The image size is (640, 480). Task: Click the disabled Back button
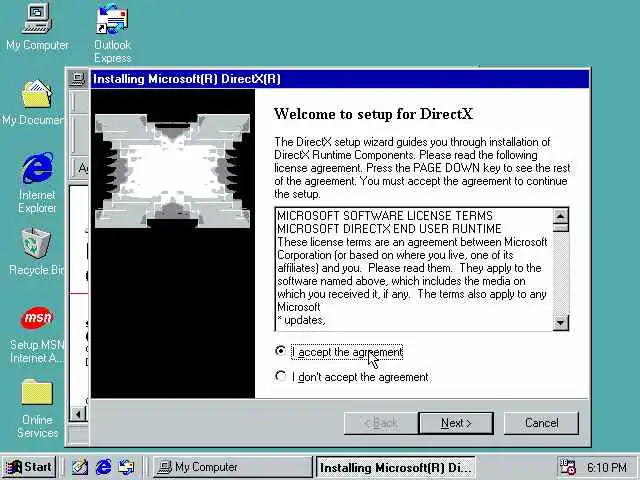381,423
